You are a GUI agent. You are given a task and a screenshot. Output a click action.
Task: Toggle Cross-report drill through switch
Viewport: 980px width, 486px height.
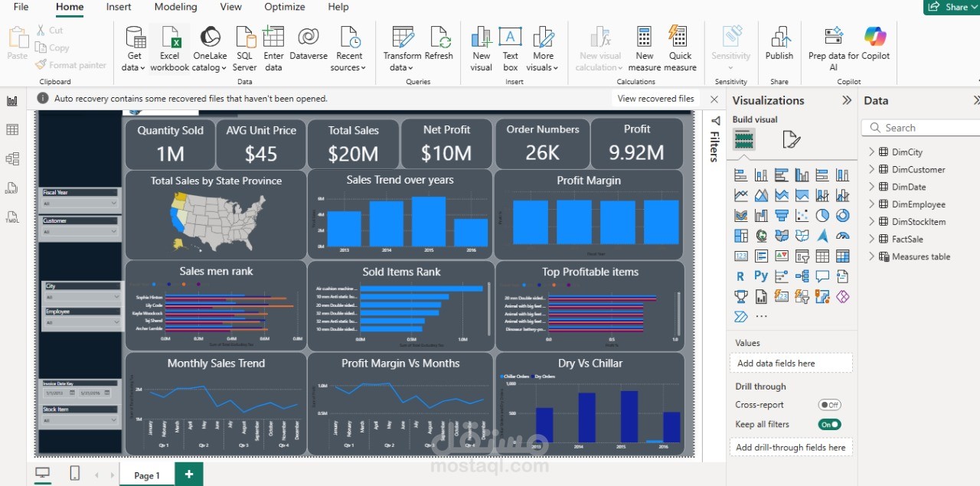coord(829,405)
